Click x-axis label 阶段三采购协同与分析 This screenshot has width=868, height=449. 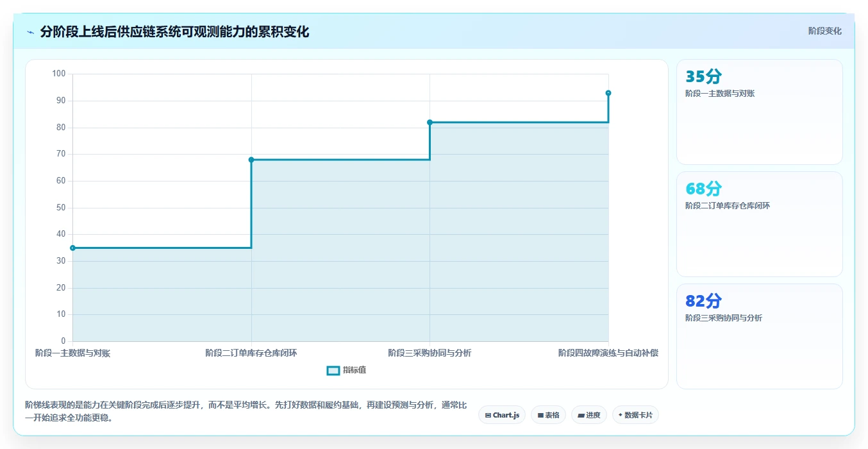point(430,353)
